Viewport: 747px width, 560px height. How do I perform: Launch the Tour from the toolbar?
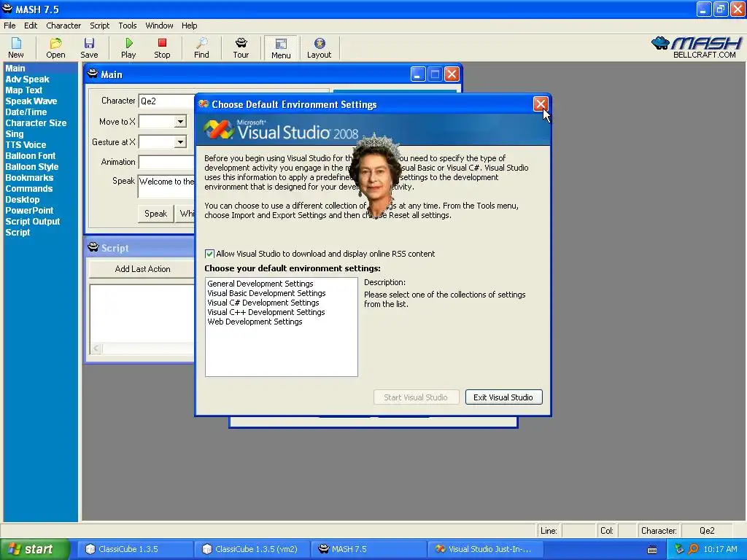pyautogui.click(x=241, y=47)
